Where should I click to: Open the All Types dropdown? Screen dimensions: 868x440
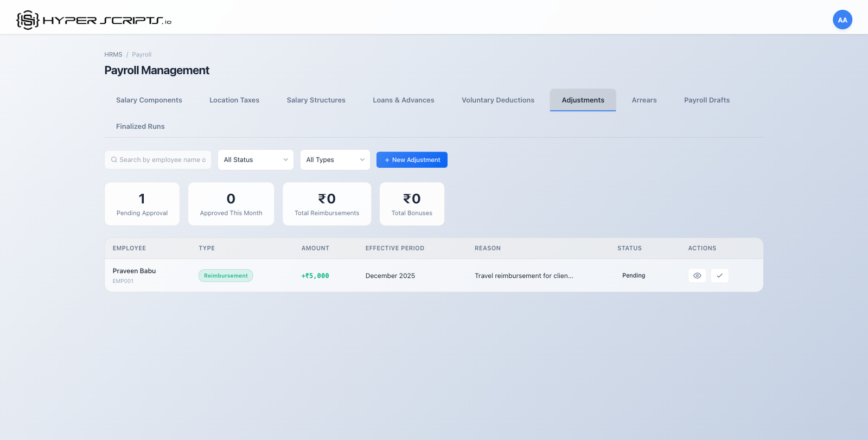(x=335, y=160)
